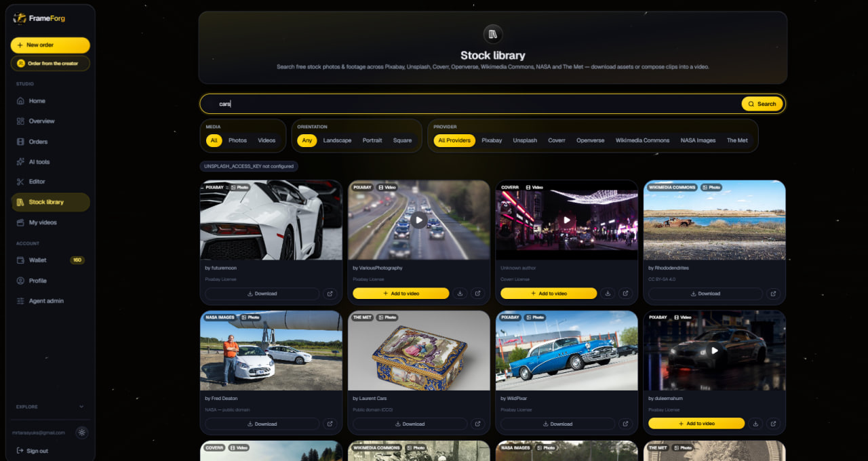Download the Laurent Cars photo

[410, 424]
